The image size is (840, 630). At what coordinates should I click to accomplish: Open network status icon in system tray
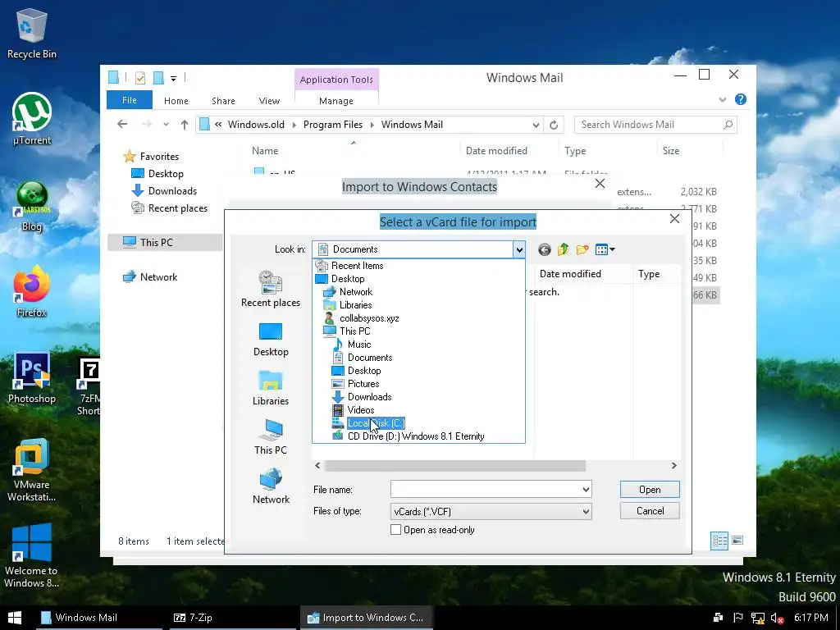tap(757, 618)
